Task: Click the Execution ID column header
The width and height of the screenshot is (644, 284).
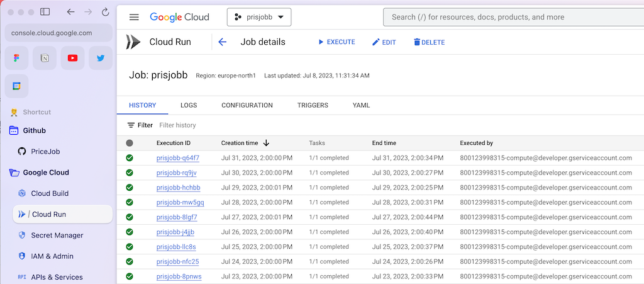Action: click(x=174, y=143)
